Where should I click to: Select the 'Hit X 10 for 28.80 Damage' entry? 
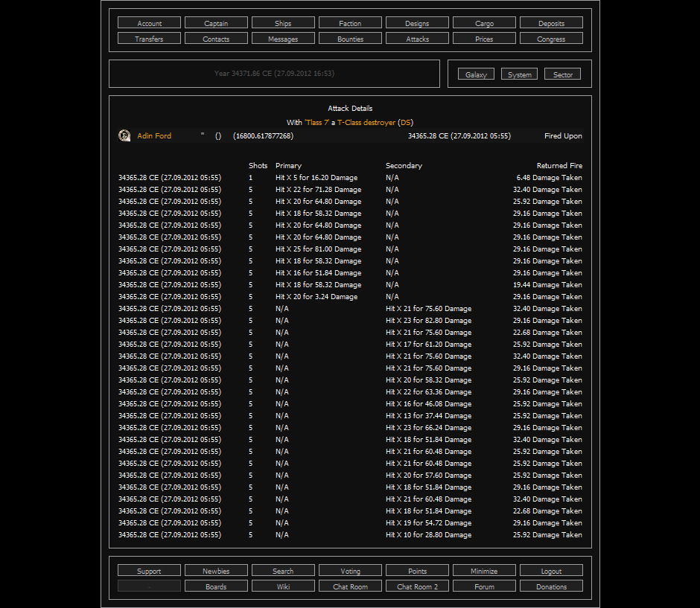click(429, 535)
